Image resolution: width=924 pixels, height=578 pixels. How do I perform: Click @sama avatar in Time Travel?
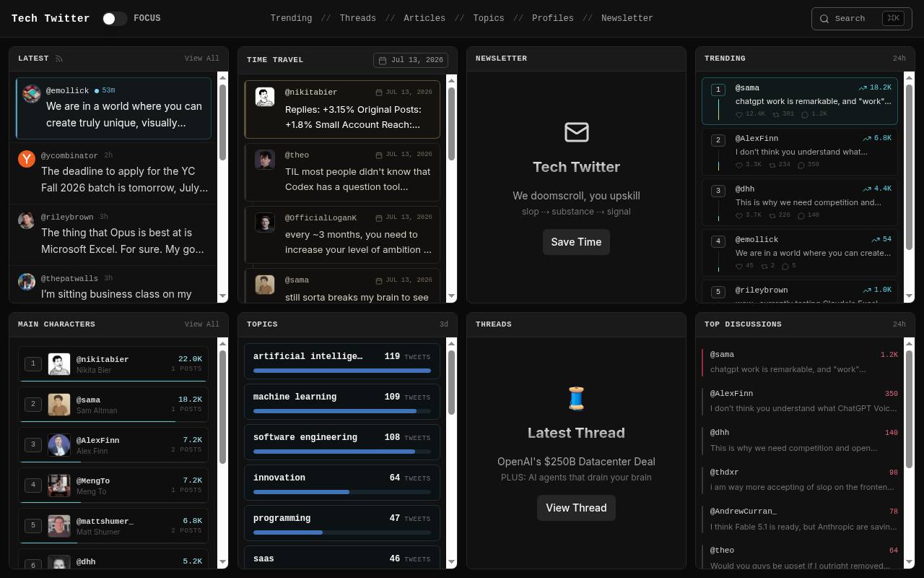click(x=265, y=285)
